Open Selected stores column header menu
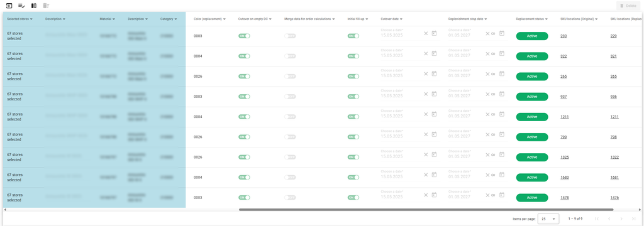Viewport: 644px width, 226px height. (x=31, y=19)
